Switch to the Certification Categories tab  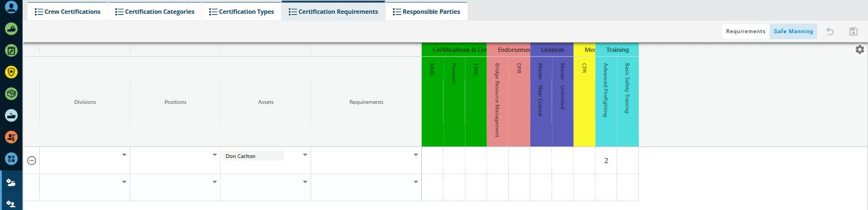[154, 11]
